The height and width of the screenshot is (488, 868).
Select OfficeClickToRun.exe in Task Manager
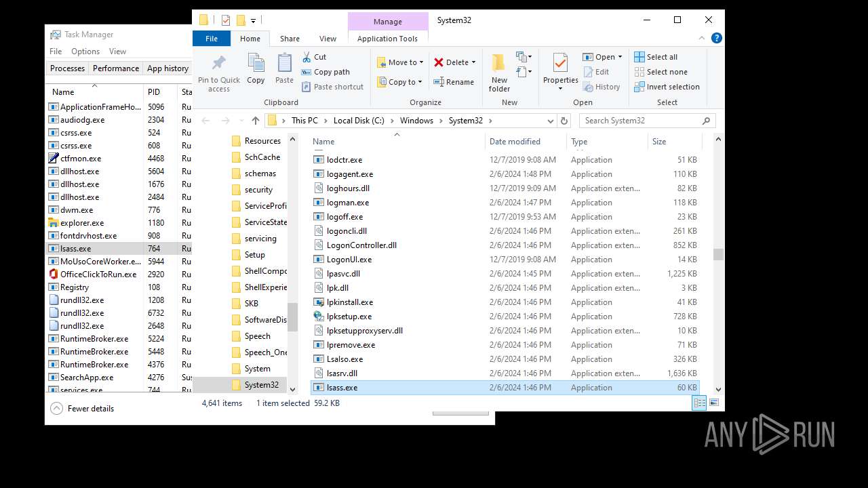pos(119,274)
